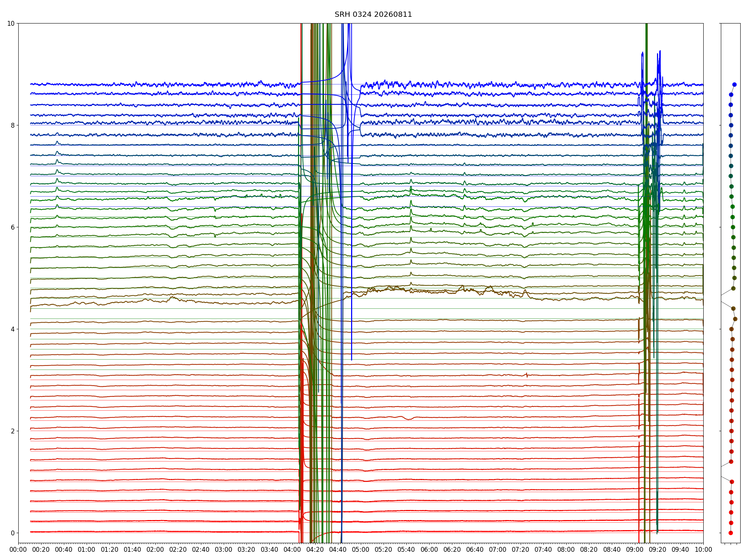Click the 00:20 time label
The image size is (747, 560).
pos(41,550)
